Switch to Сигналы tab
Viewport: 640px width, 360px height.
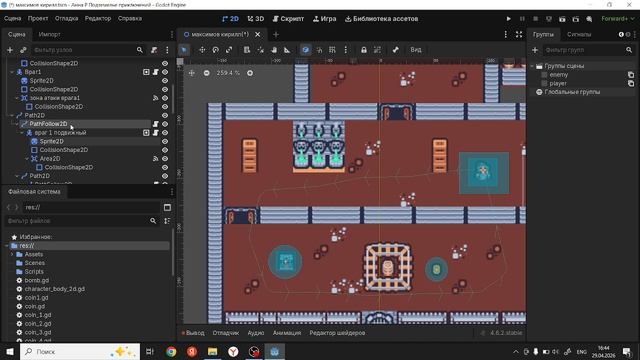click(x=579, y=34)
